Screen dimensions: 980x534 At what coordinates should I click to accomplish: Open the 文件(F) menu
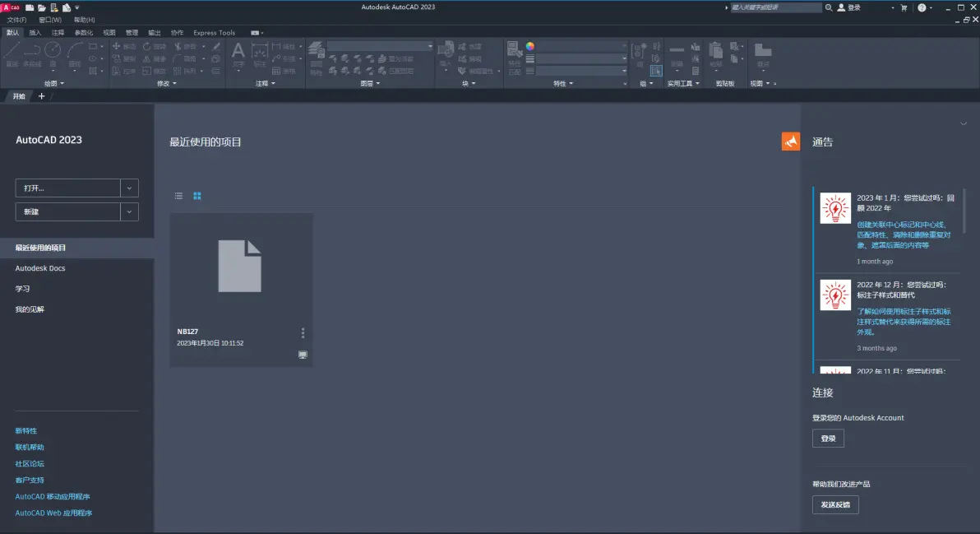(x=17, y=20)
